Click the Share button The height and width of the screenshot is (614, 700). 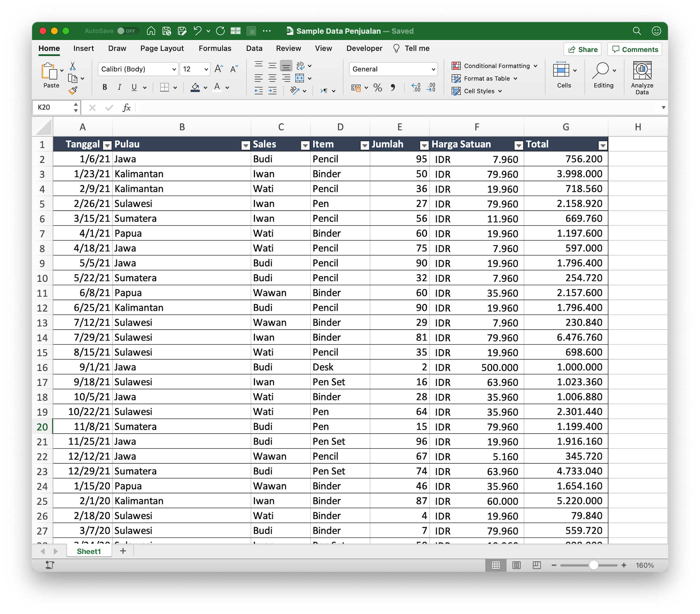pos(582,49)
